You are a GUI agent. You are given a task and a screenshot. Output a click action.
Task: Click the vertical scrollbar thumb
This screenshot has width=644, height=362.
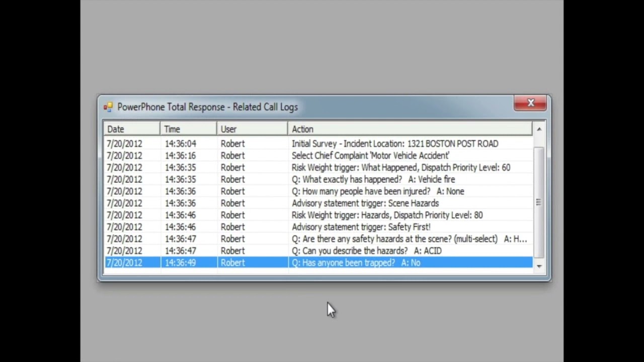(539, 203)
